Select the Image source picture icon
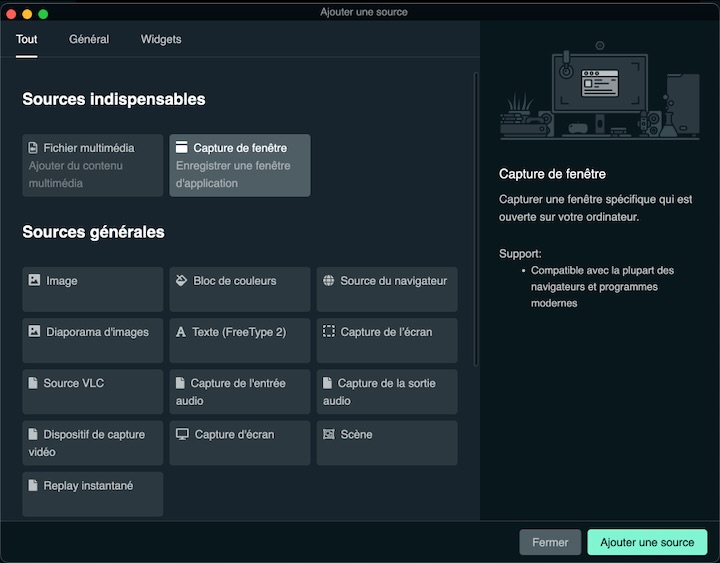The width and height of the screenshot is (720, 563). 34,281
